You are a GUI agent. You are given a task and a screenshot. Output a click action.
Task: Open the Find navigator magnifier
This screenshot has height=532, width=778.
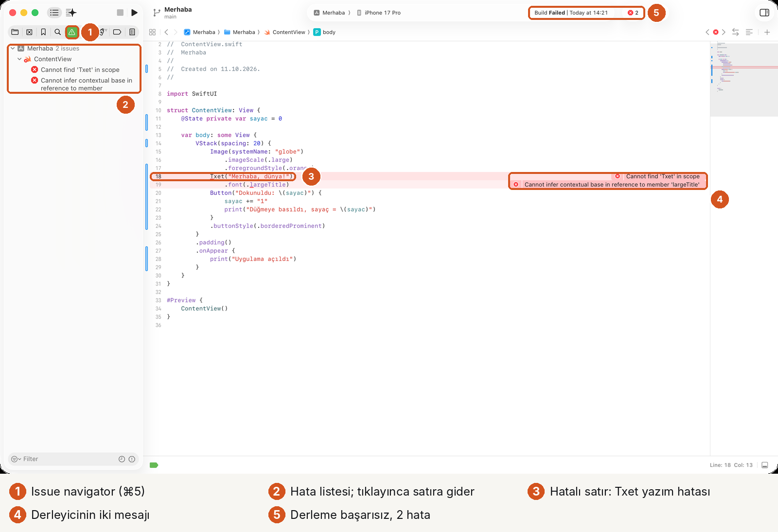(x=57, y=32)
